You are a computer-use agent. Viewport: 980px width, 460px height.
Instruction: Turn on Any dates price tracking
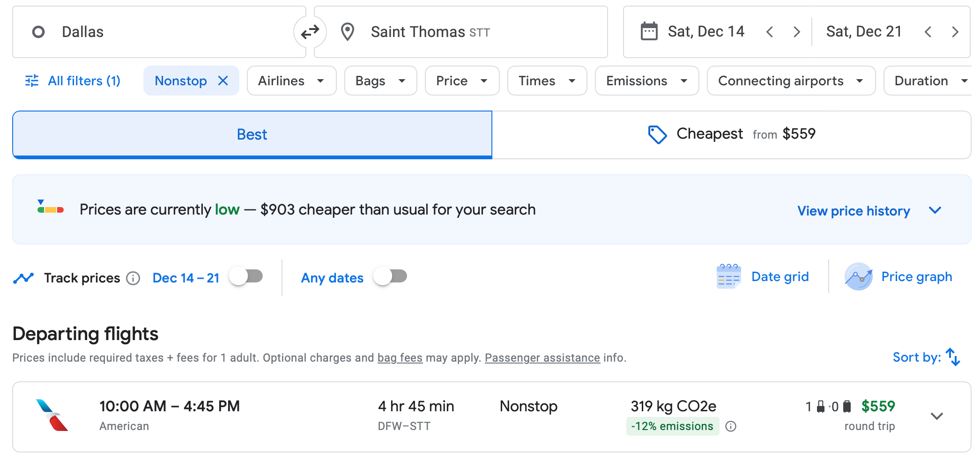pos(391,276)
